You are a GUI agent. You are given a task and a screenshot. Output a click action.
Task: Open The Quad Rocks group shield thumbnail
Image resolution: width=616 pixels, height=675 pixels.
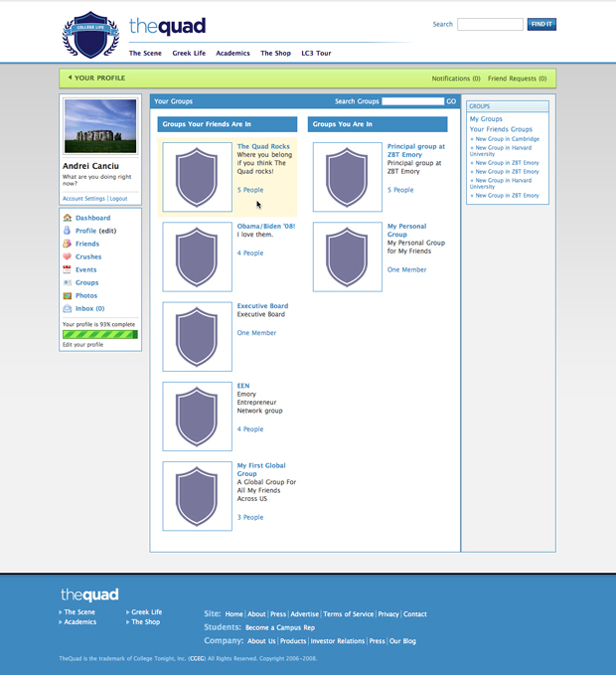197,177
